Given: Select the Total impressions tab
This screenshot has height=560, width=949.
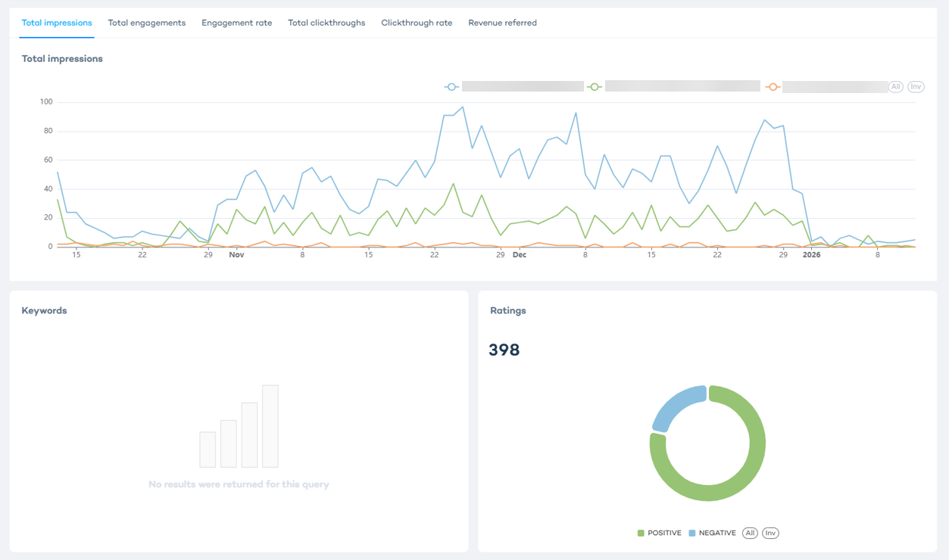Looking at the screenshot, I should pos(57,23).
